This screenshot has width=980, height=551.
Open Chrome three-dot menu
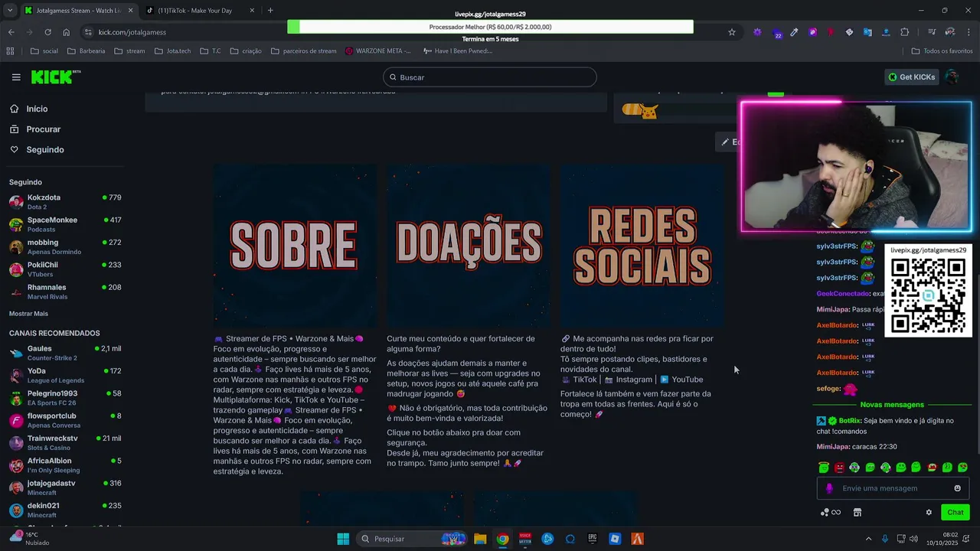[x=969, y=32]
